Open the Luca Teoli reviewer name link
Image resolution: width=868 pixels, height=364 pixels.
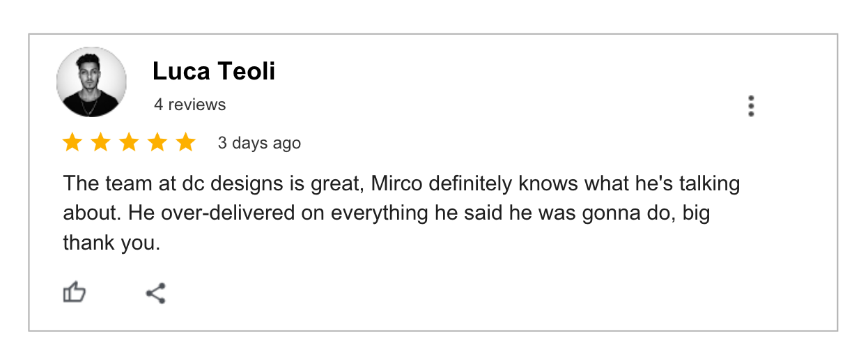[214, 71]
